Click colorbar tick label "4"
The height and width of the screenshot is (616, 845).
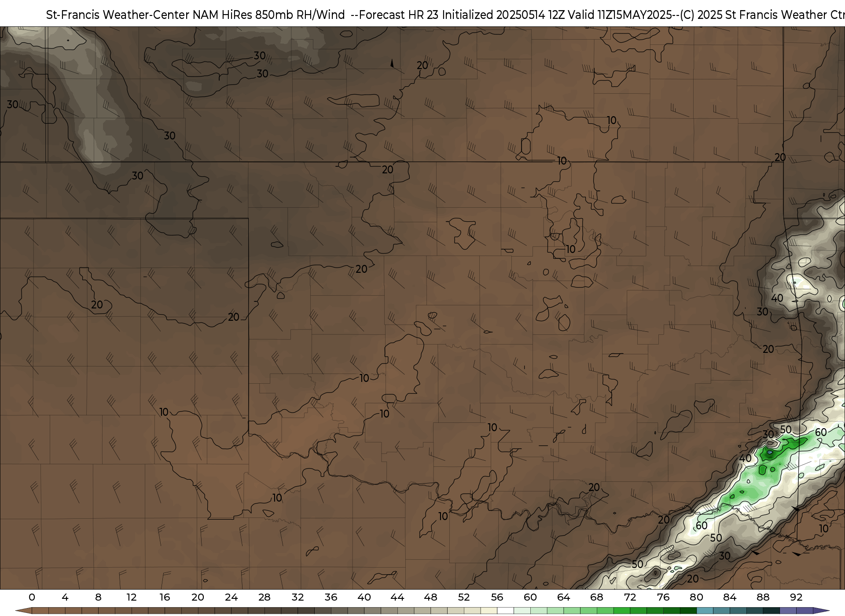(65, 598)
